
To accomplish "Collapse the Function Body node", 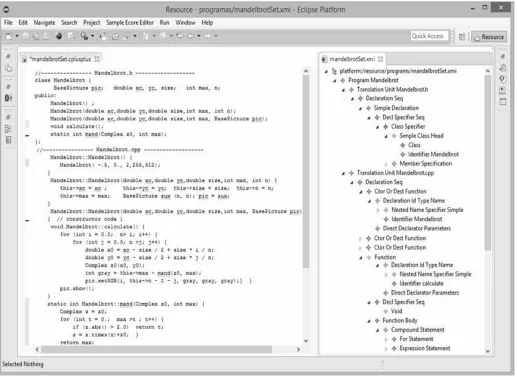I will click(369, 321).
